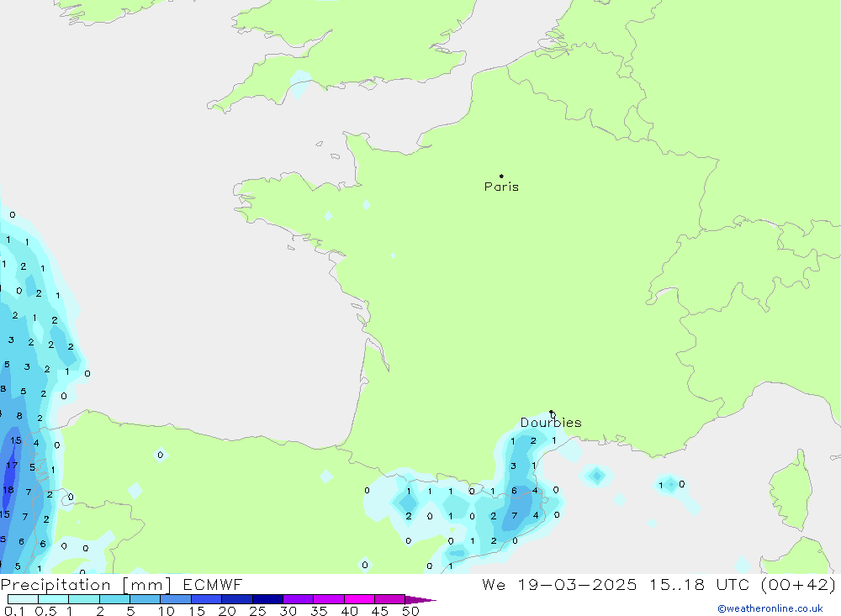Pick the 40–45 mm magenta legend swatch
This screenshot has height=616, width=841.
click(x=359, y=599)
